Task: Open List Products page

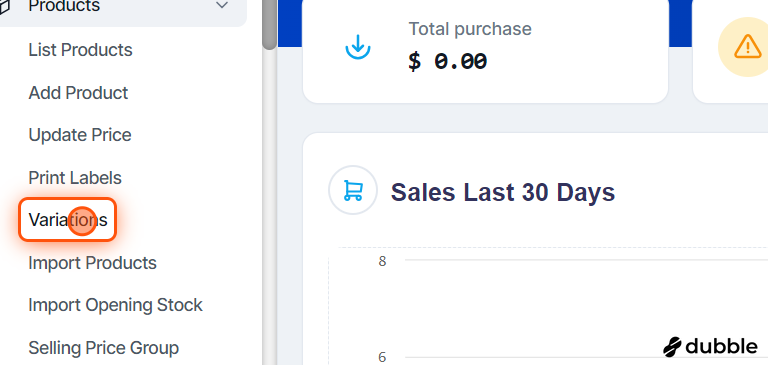Action: tap(80, 50)
